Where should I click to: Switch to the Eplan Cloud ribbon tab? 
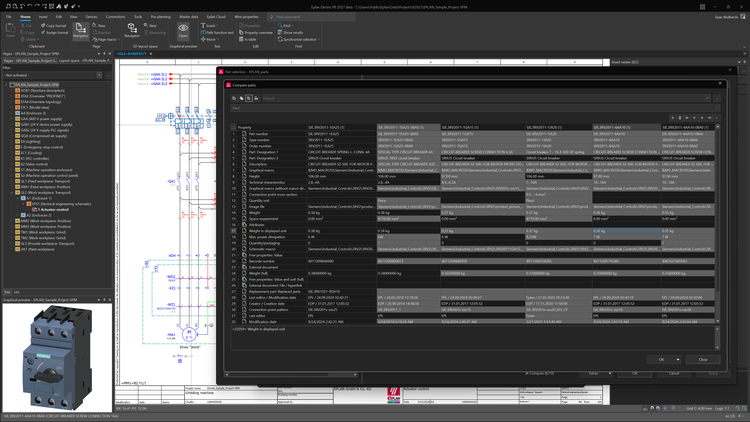pyautogui.click(x=216, y=17)
